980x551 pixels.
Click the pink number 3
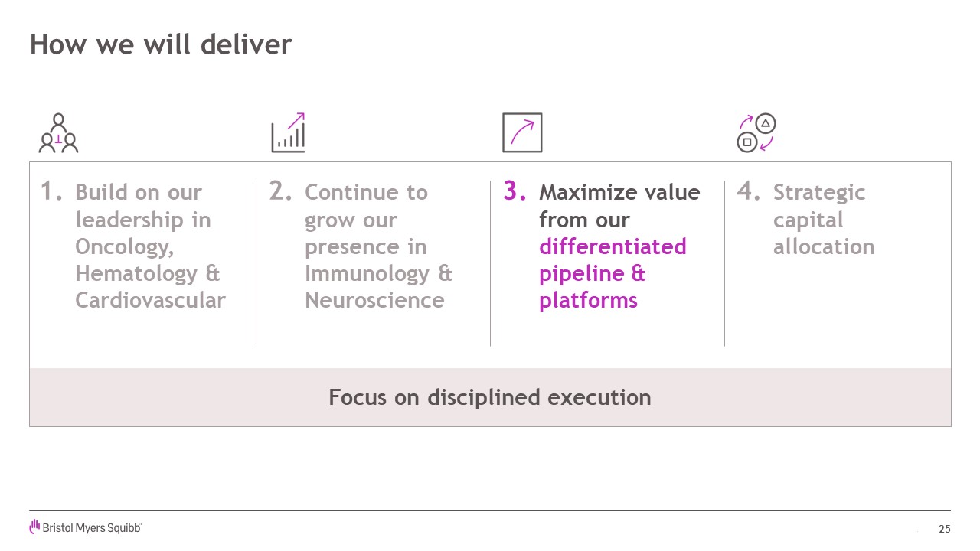coord(514,192)
